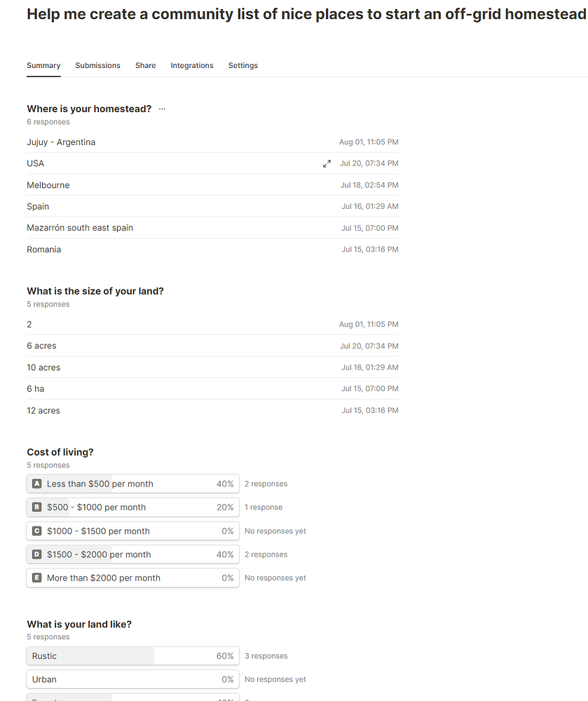The height and width of the screenshot is (701, 588).
Task: Click the Urban 0% result bar
Action: [132, 679]
